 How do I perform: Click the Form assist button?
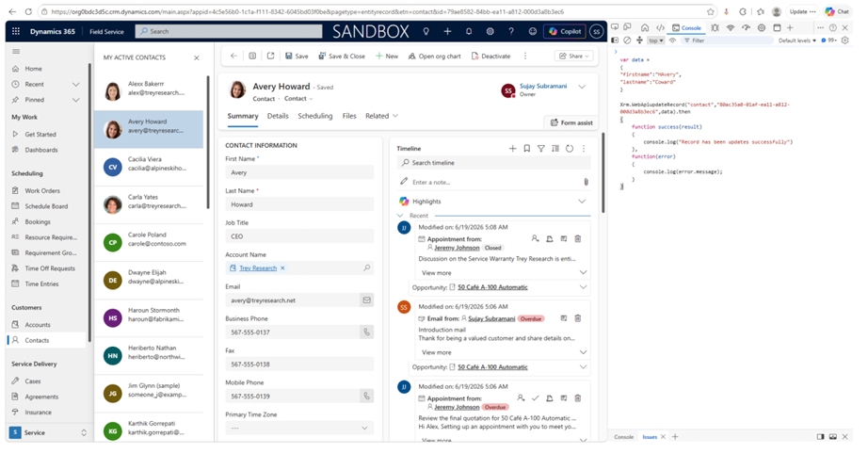[x=571, y=122]
